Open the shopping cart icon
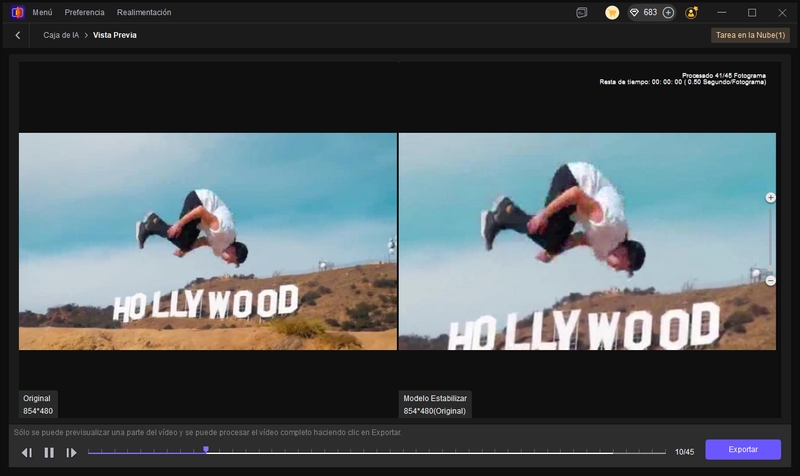This screenshot has width=800, height=476. coord(612,13)
